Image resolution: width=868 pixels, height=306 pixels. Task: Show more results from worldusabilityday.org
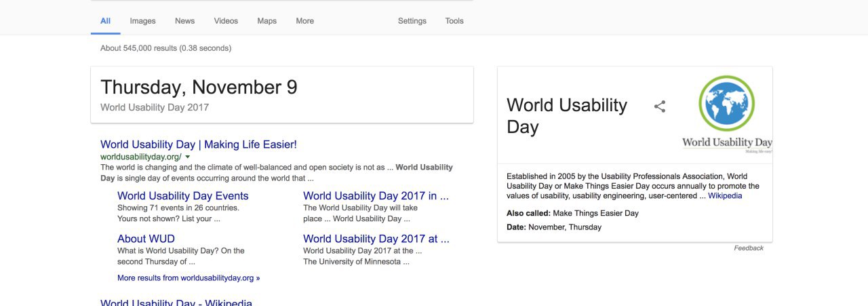tap(189, 278)
